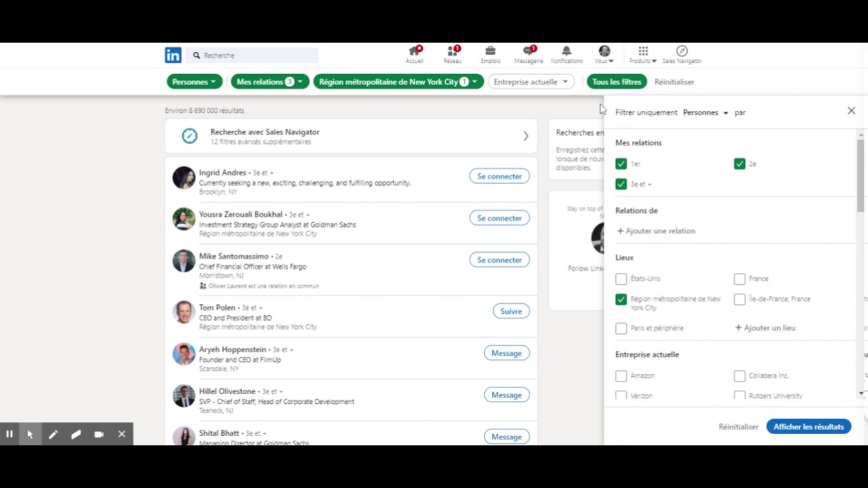This screenshot has height=488, width=868.
Task: Close the recorder toolbar with X
Action: click(122, 434)
